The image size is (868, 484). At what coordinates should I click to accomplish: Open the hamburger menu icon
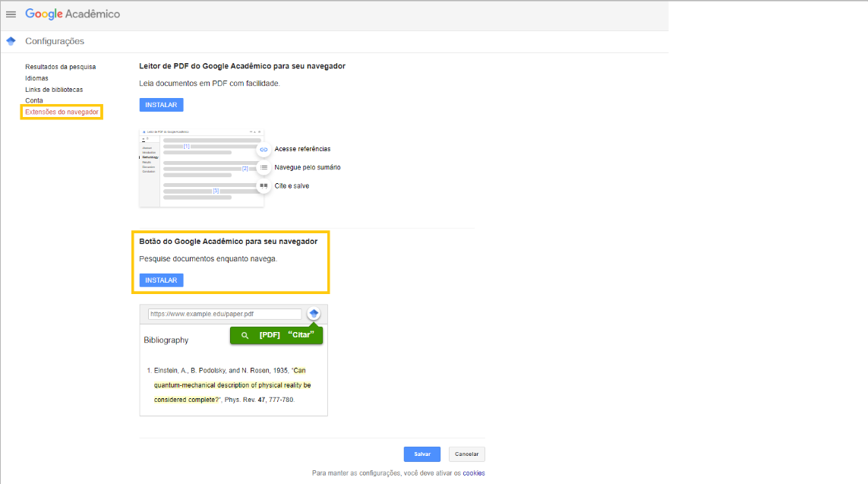pyautogui.click(x=11, y=14)
